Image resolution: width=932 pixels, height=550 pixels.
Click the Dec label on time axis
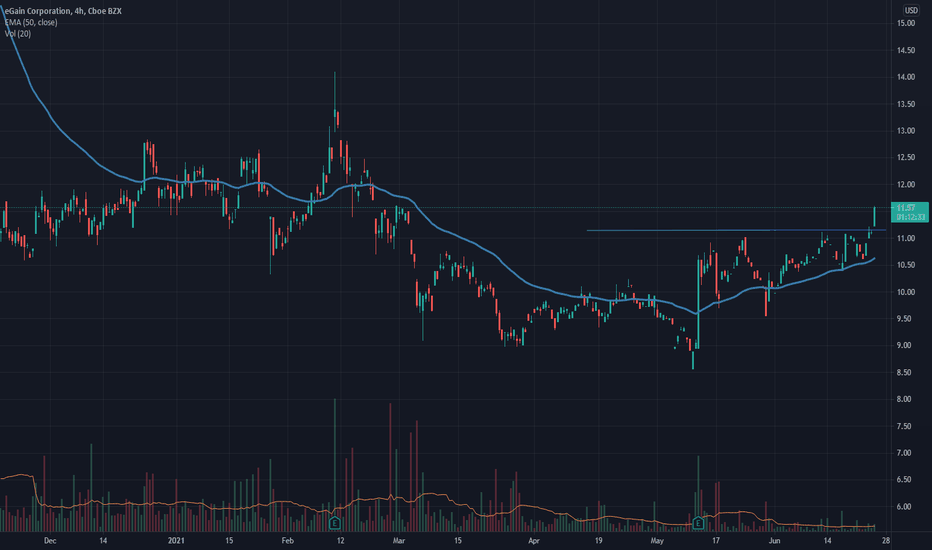click(50, 540)
